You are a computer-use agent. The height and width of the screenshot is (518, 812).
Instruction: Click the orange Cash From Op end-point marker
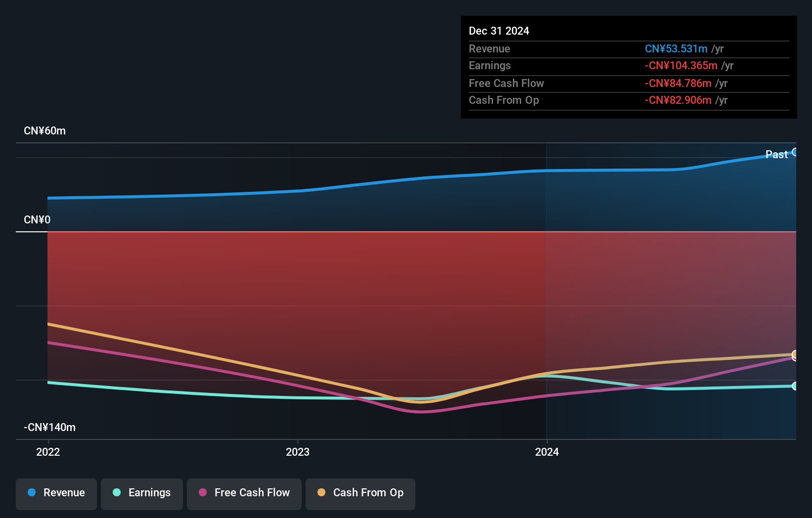pyautogui.click(x=795, y=354)
